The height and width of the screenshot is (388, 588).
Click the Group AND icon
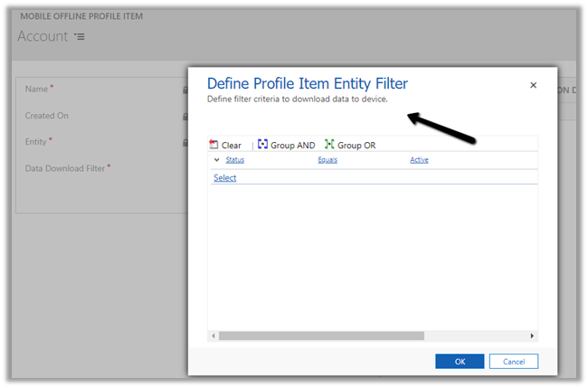pyautogui.click(x=263, y=145)
